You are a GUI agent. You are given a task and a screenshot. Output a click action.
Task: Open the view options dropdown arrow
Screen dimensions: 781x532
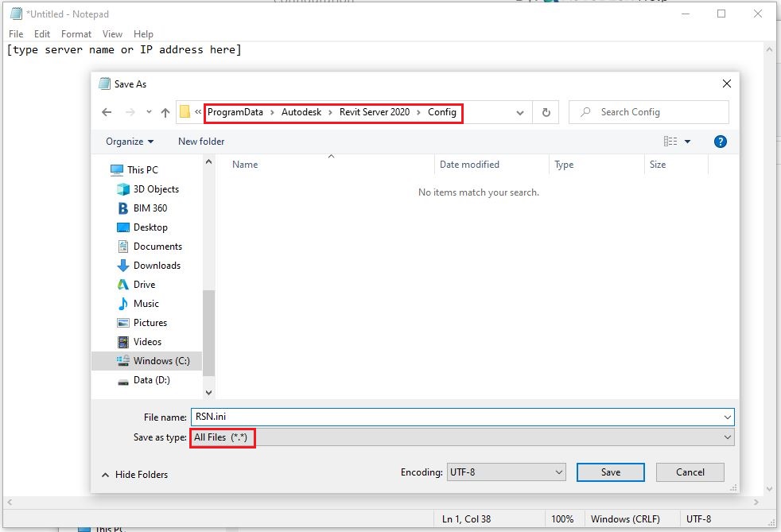coord(687,142)
